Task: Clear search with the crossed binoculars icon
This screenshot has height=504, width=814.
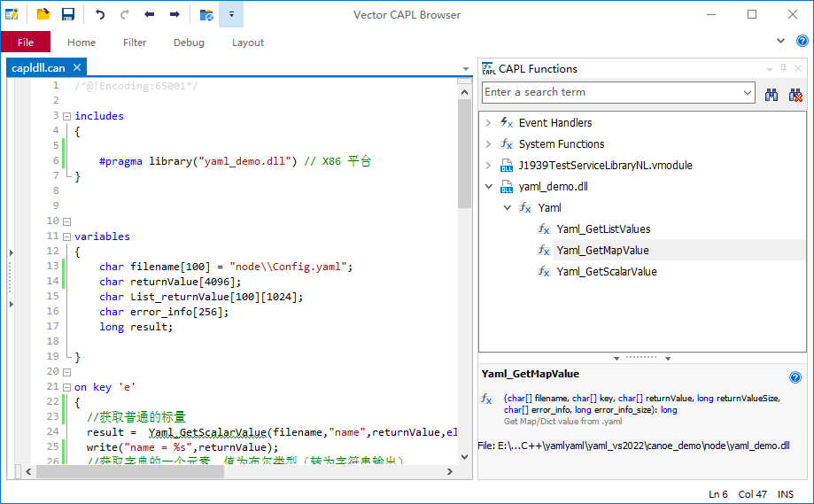Action: [x=795, y=95]
